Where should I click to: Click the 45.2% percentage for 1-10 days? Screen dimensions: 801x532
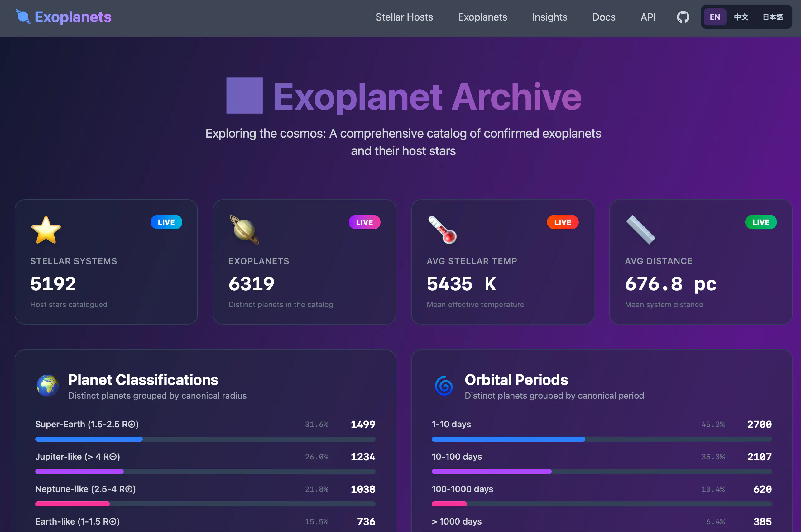(x=713, y=425)
